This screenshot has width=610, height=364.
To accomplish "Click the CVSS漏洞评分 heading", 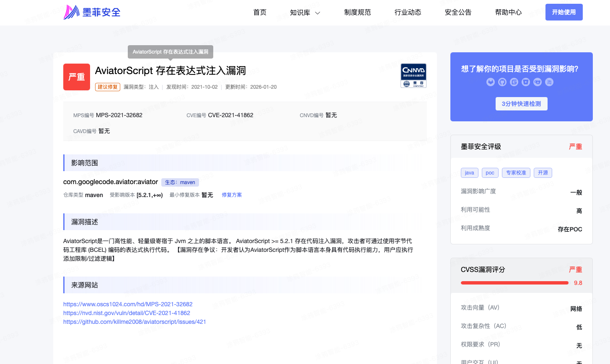I will click(483, 269).
